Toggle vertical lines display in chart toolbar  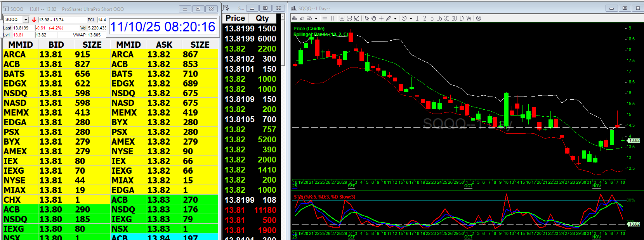click(x=332, y=18)
